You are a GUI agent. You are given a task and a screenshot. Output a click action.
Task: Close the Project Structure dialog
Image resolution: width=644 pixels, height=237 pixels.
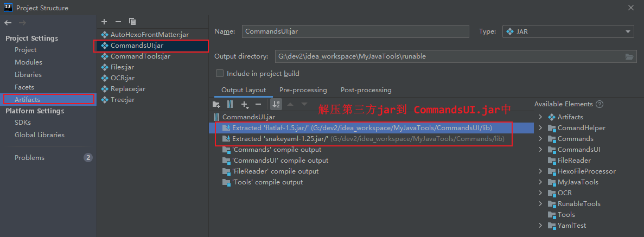[631, 8]
